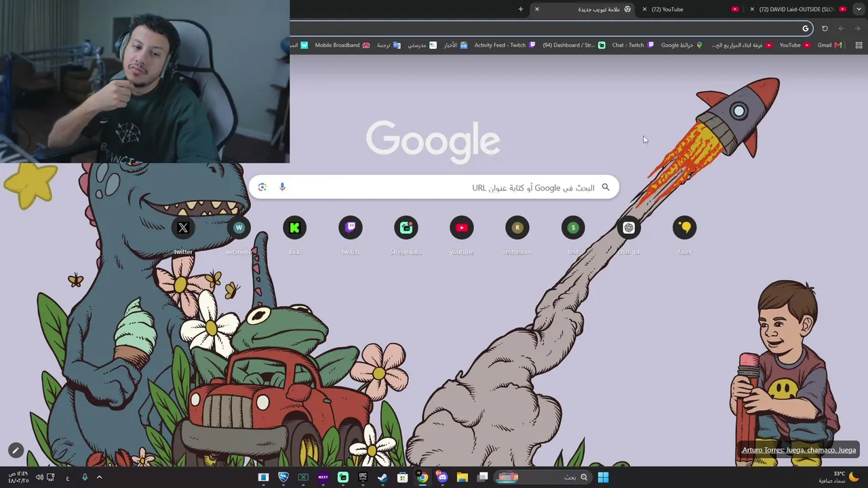
Task: Open the fasel shortcut tile
Action: [684, 235]
